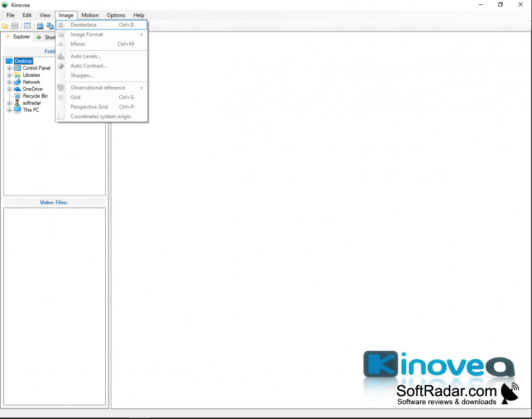532x419 pixels.
Task: Close the open Image menu
Action: pos(66,15)
